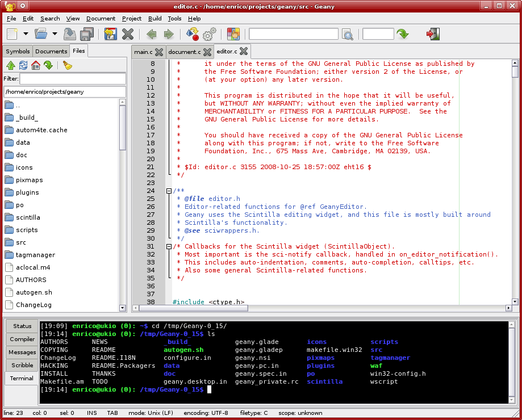
Task: Collapse the fold at line 31
Action: 169,246
